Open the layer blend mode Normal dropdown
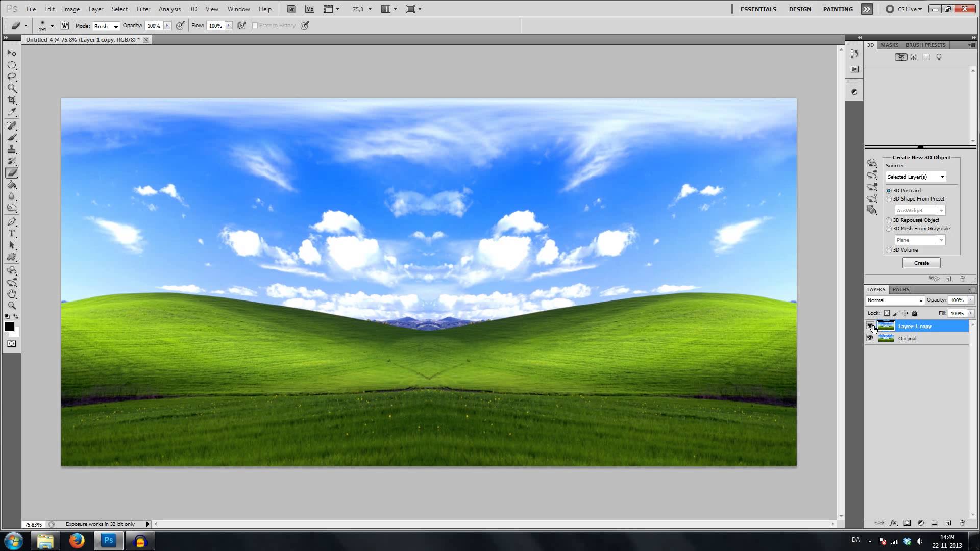The image size is (980, 551). pos(895,300)
